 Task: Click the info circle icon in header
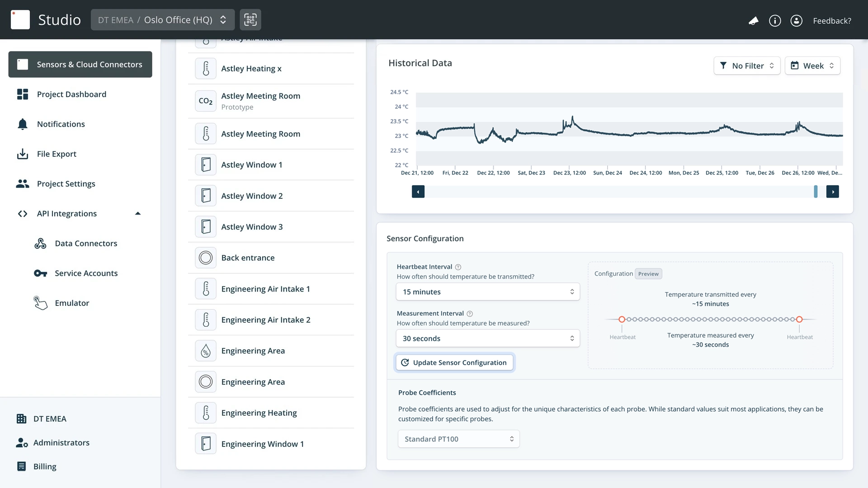point(775,21)
